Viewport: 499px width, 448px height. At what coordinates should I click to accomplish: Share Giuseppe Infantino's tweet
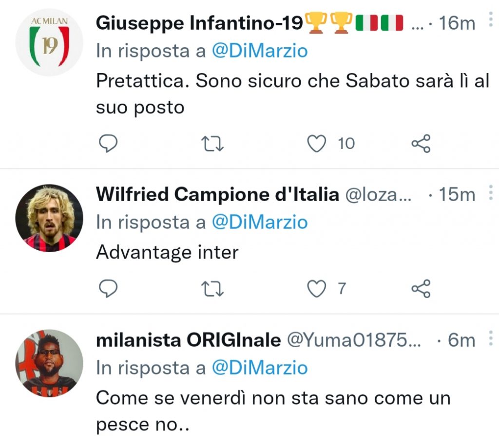[421, 143]
